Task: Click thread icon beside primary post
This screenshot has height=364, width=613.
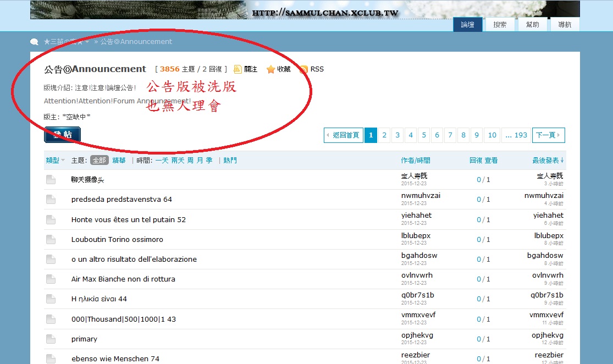Action: tap(51, 339)
